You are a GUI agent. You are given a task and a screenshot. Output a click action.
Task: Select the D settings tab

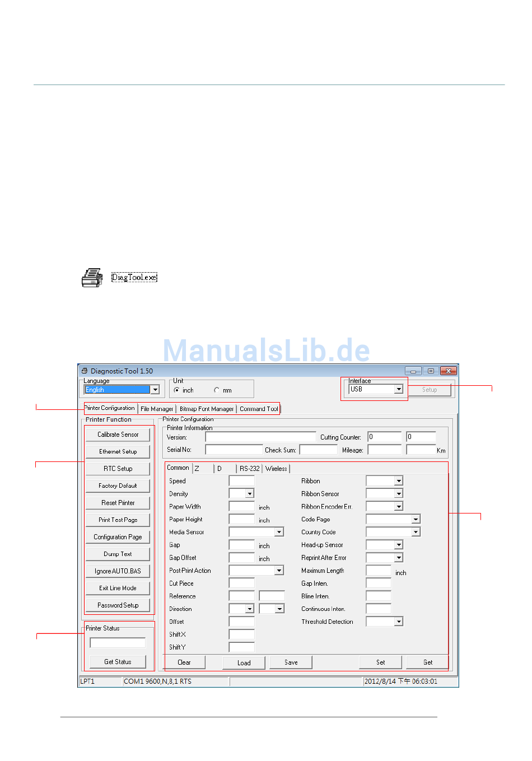pyautogui.click(x=226, y=469)
